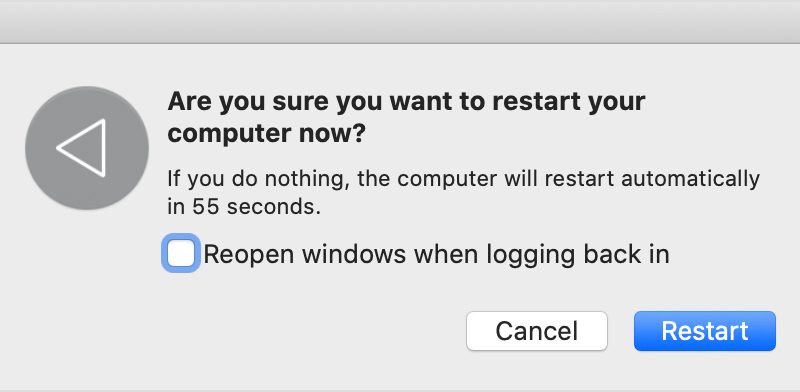This screenshot has height=392, width=800.
Task: Click the 'computer now?' heading line
Action: click(267, 134)
